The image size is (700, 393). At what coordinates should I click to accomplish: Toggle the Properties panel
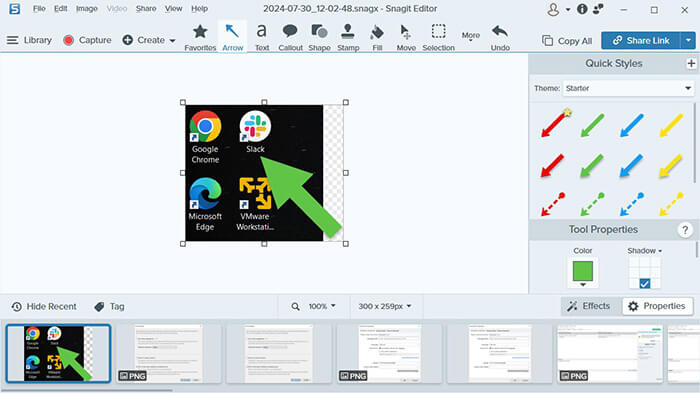657,306
